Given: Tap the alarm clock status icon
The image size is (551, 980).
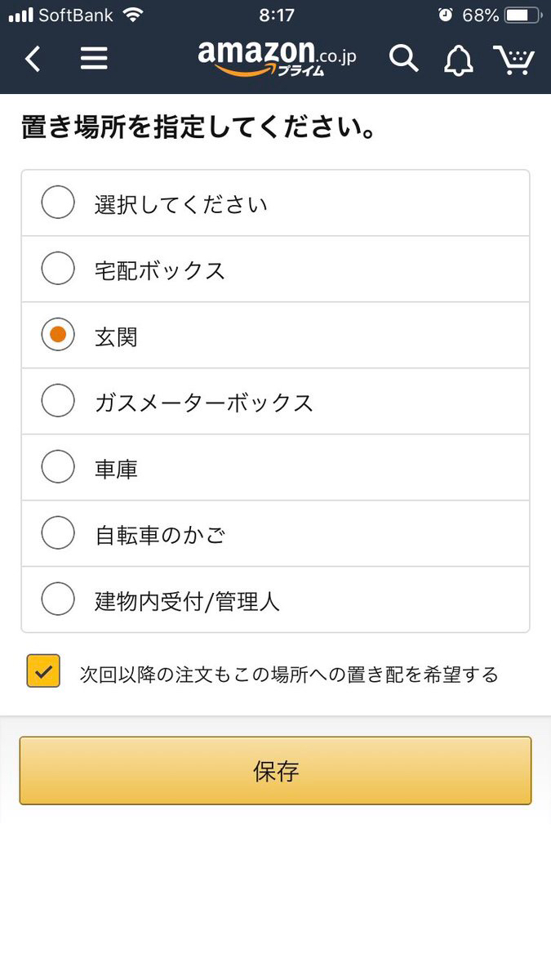Looking at the screenshot, I should [x=445, y=15].
